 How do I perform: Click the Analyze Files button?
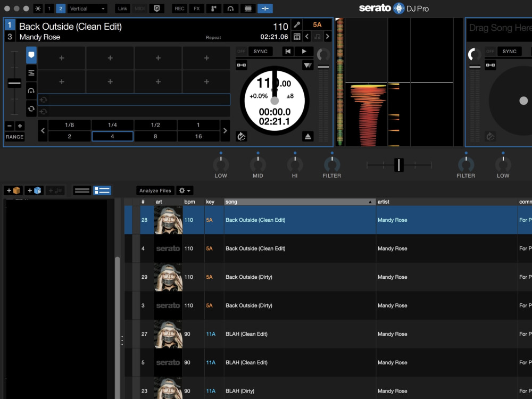pos(155,190)
